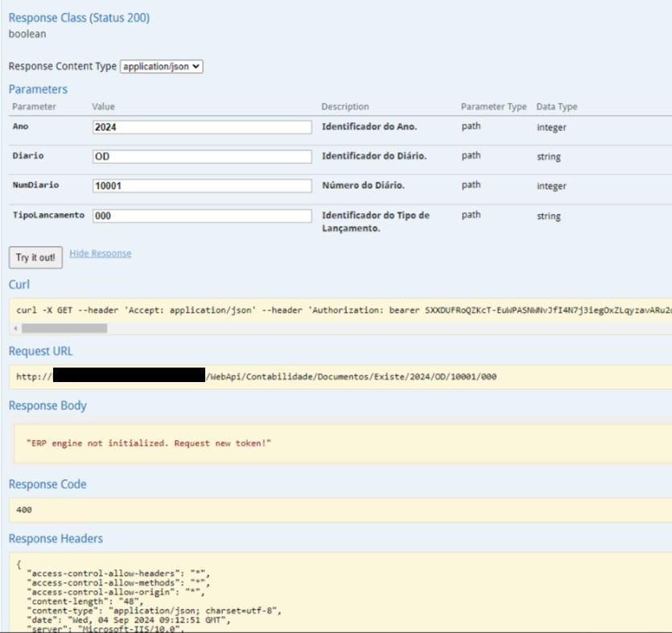Click the boolean response class text
672x633 pixels.
27,34
